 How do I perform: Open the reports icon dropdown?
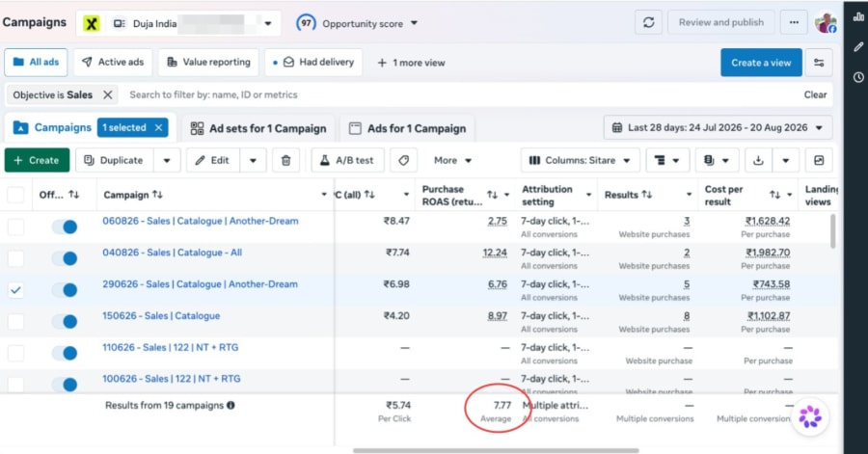(x=717, y=160)
